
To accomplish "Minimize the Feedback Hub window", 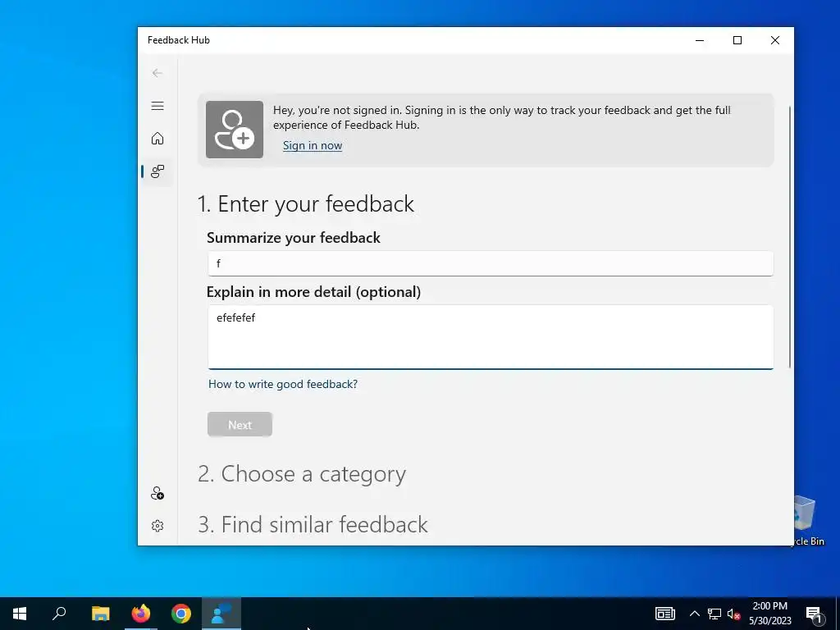I will pos(700,40).
